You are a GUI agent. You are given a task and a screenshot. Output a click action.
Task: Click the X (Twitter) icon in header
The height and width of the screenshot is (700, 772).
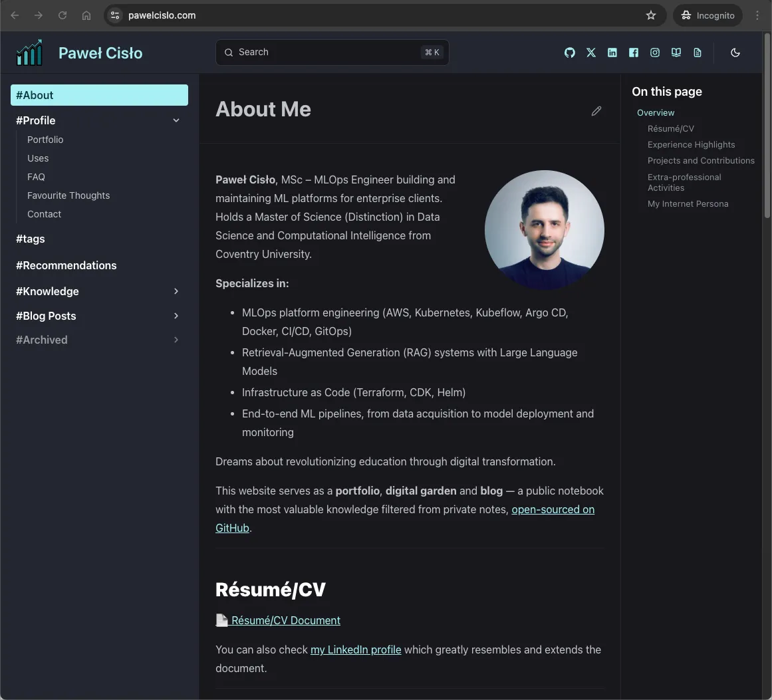click(591, 53)
